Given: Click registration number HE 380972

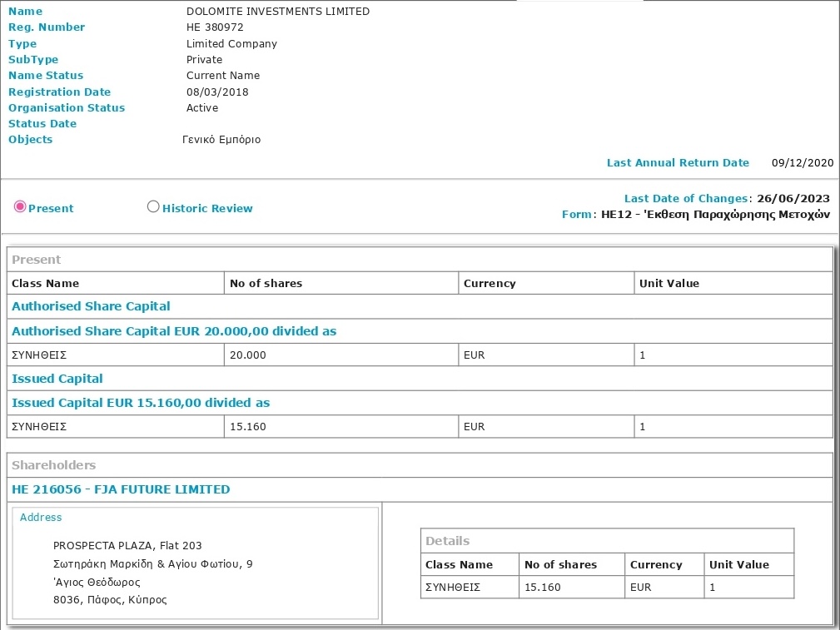Looking at the screenshot, I should pos(215,27).
